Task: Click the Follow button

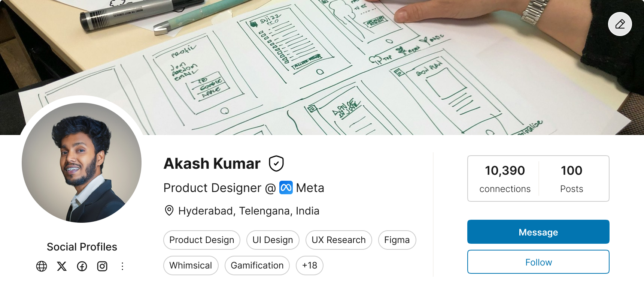Action: pyautogui.click(x=538, y=262)
